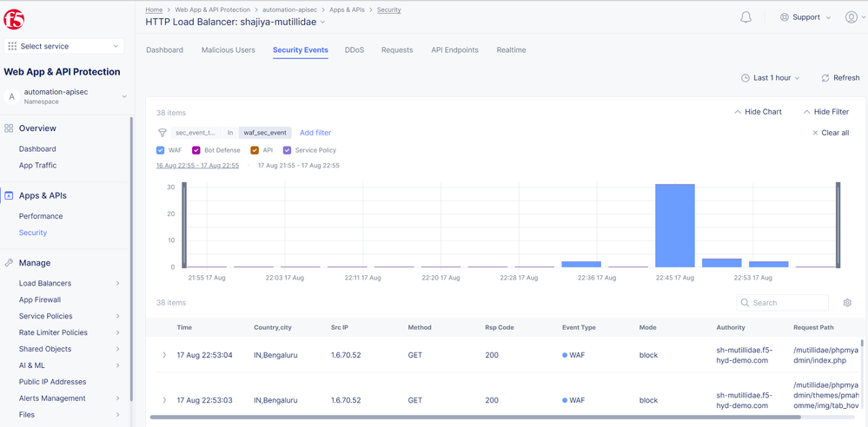
Task: Open the user account icon
Action: (851, 17)
